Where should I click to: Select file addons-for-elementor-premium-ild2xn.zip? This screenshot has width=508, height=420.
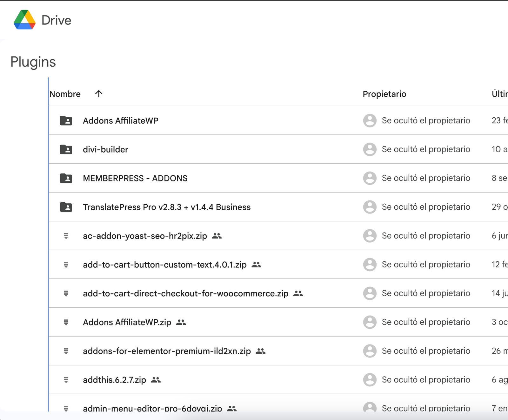[x=167, y=351]
